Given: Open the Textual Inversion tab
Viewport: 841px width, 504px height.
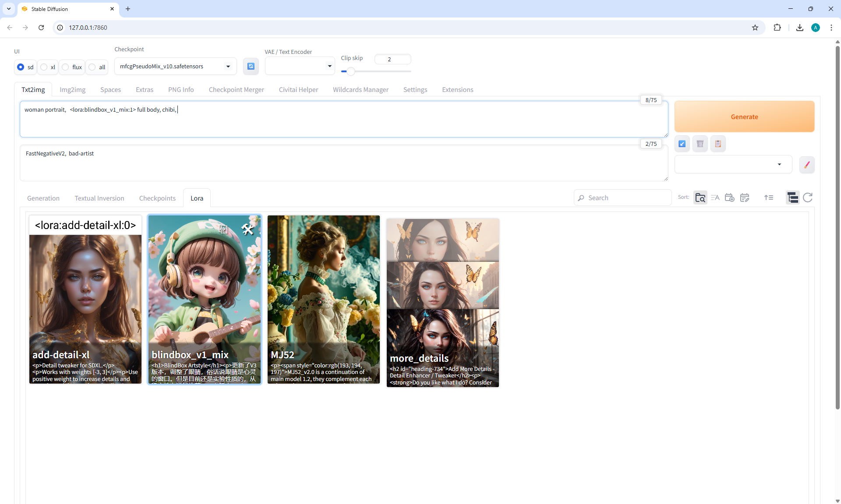Looking at the screenshot, I should 99,198.
